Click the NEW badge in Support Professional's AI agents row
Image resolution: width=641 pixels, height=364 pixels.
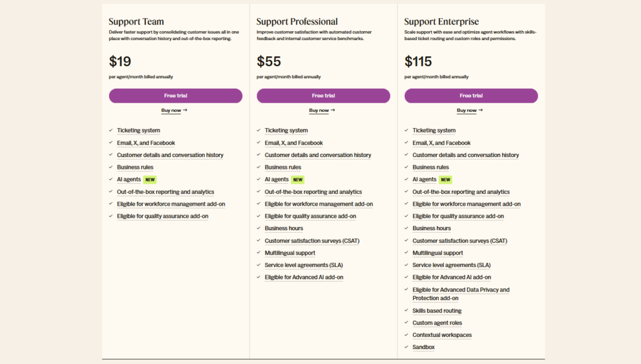coord(297,179)
